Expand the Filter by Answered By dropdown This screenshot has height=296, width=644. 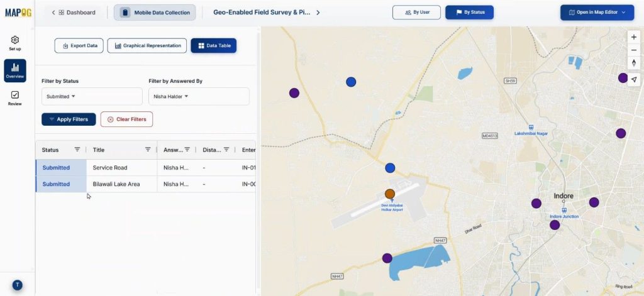pos(199,96)
